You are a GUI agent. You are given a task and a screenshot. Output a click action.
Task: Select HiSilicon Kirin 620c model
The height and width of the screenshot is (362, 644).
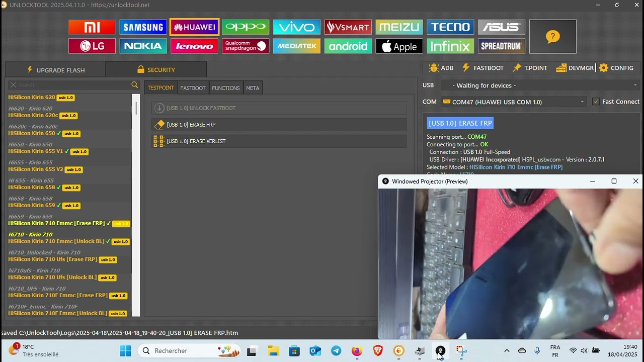pos(42,115)
